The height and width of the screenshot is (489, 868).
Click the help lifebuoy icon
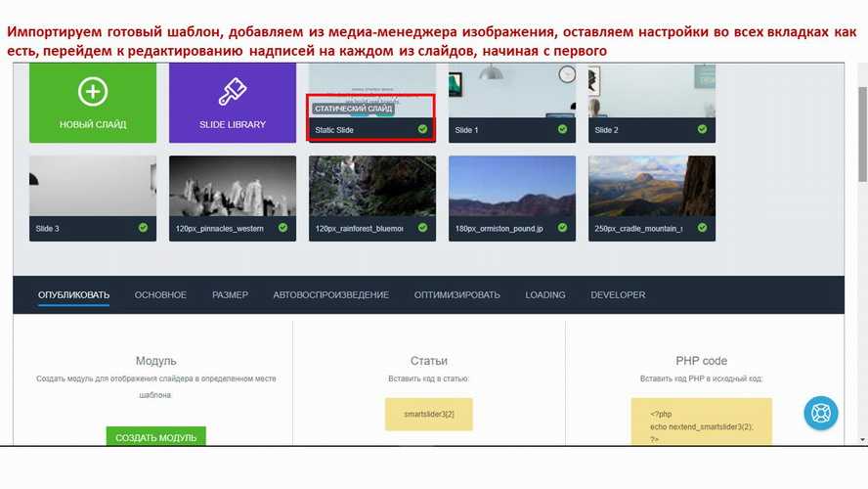pyautogui.click(x=821, y=413)
